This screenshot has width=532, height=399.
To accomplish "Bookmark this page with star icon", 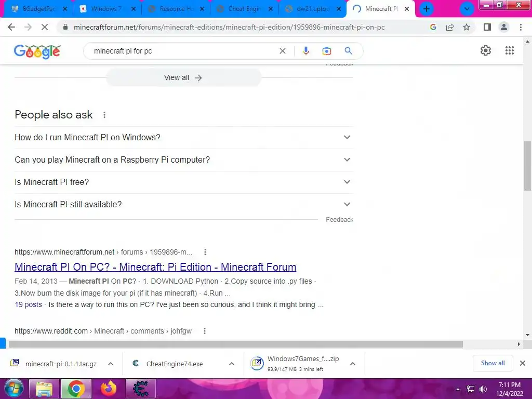I will pos(467,27).
